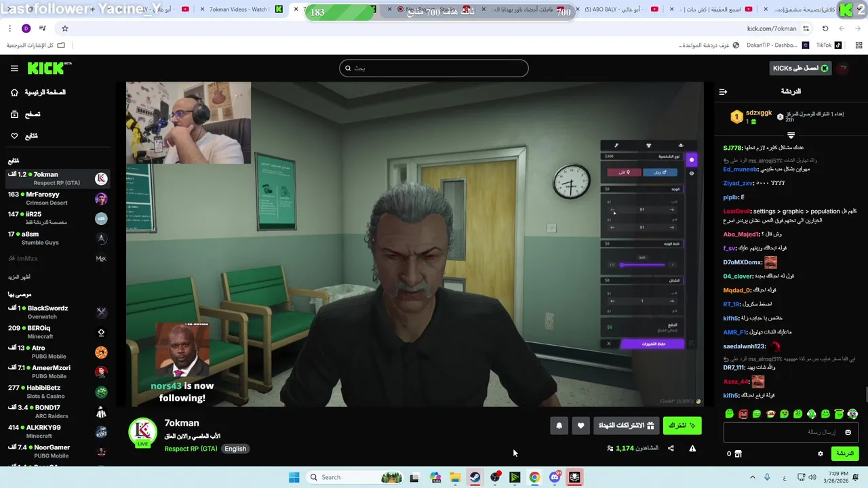Open MrFarosyy channel in sidebar

[x=57, y=199]
